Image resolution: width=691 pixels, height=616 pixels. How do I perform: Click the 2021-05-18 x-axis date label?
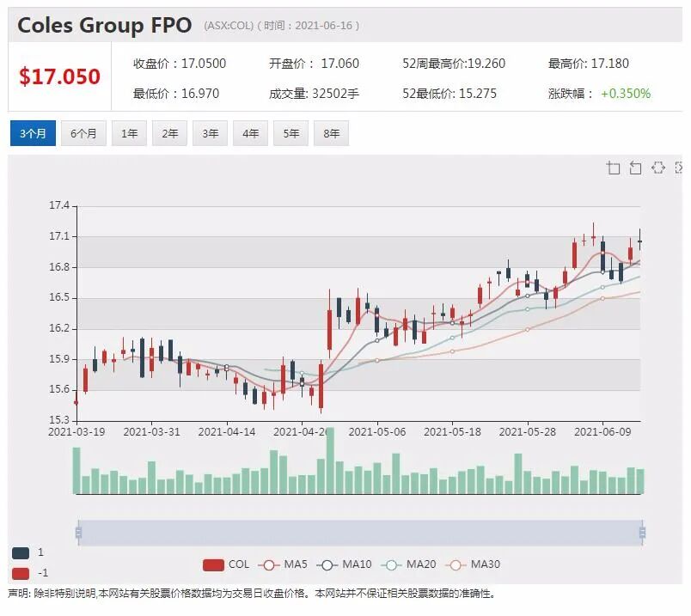pyautogui.click(x=452, y=432)
